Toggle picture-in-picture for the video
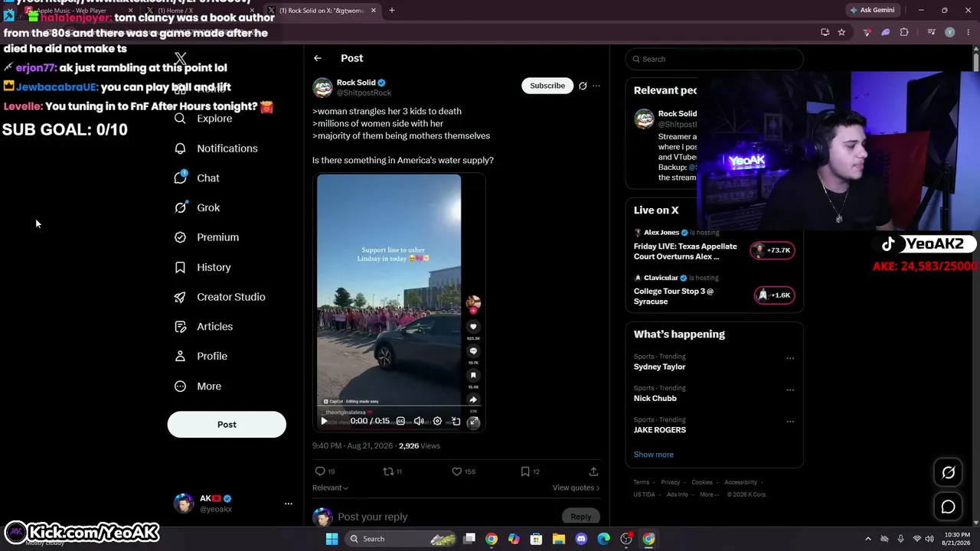980x551 pixels. (x=456, y=421)
